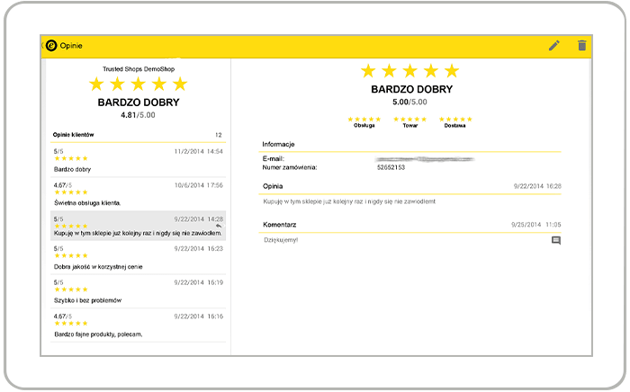Click the comment bubble icon next to Dziękujemy
This screenshot has width=630, height=392.
pyautogui.click(x=556, y=241)
